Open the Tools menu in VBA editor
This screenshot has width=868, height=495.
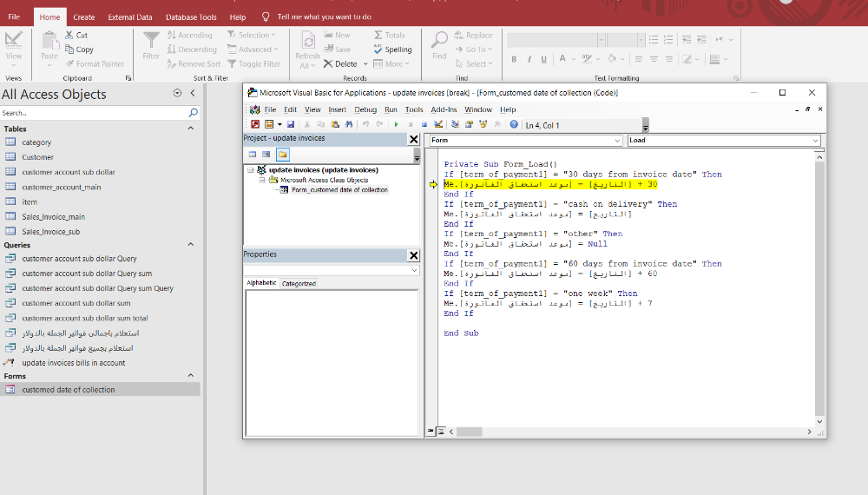coord(413,109)
